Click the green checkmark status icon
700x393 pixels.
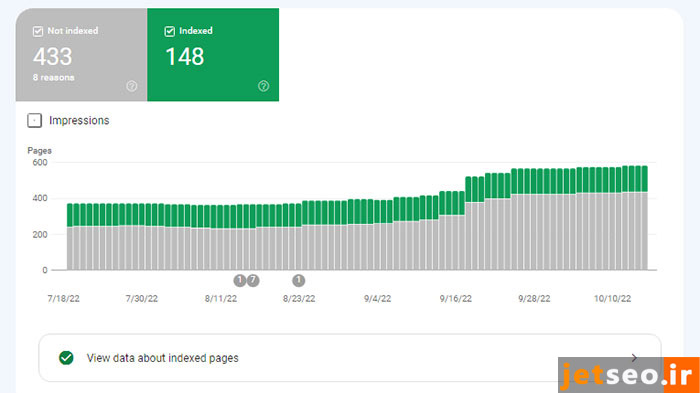pos(66,358)
